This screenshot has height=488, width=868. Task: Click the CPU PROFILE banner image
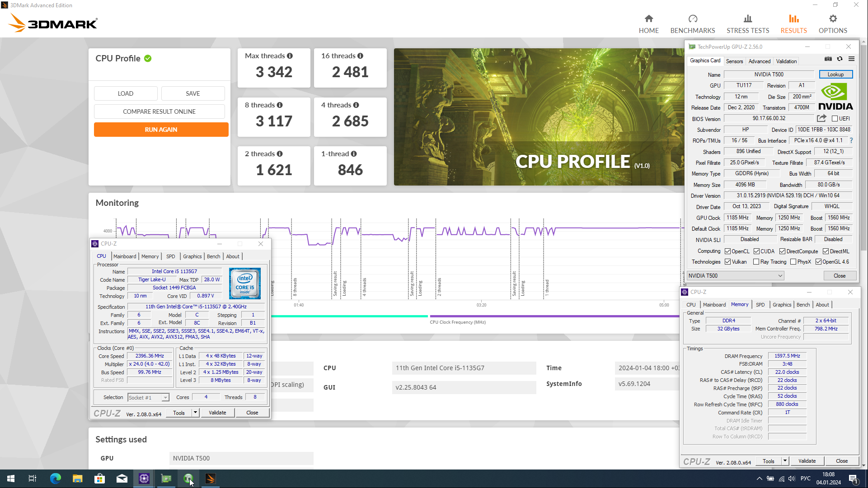pos(539,117)
